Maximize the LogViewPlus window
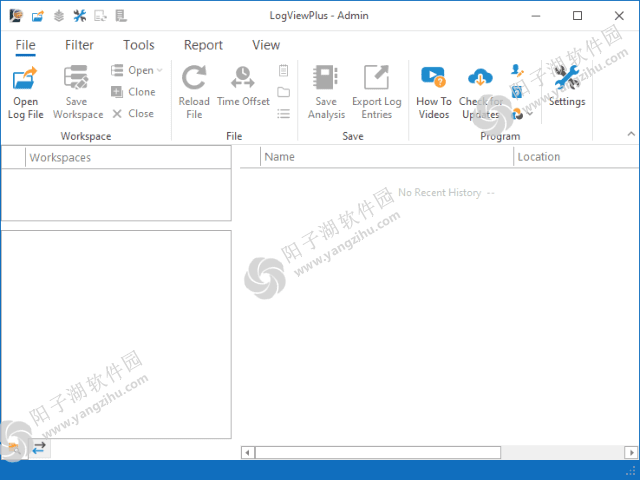The height and width of the screenshot is (480, 640). click(577, 16)
